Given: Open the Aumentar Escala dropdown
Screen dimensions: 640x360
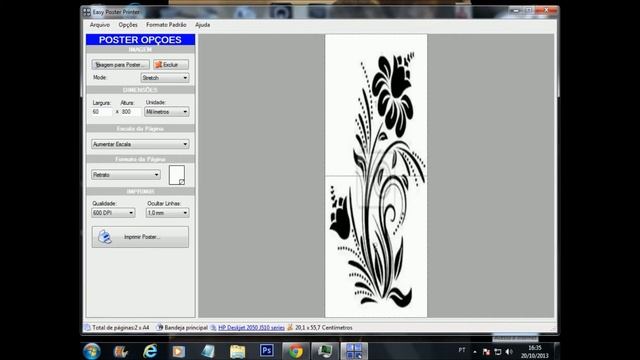Looking at the screenshot, I should pos(140,144).
